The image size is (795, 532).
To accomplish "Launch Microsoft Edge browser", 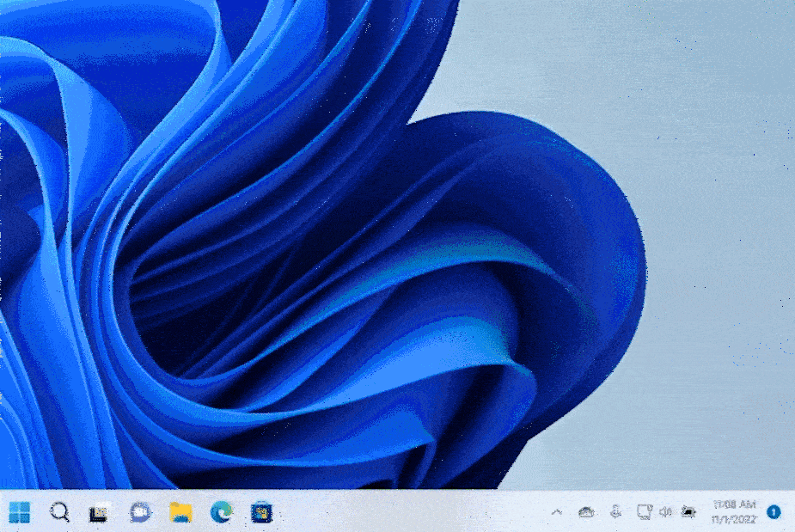I will (221, 512).
